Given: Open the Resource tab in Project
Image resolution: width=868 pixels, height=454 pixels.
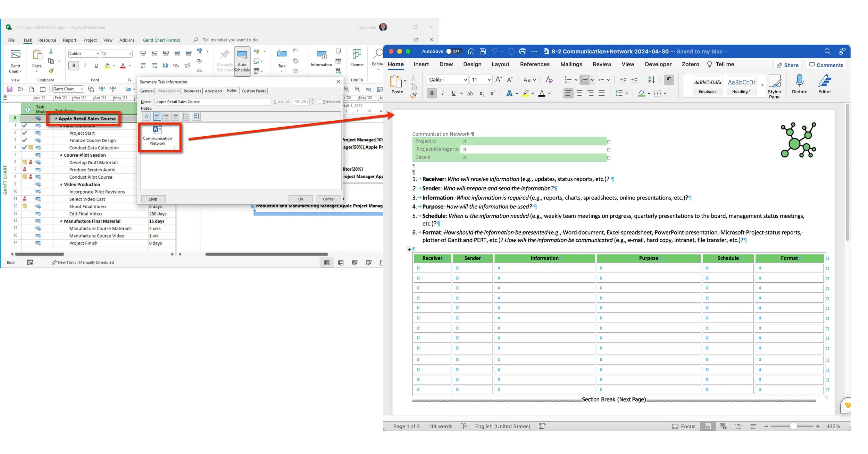Looking at the screenshot, I should click(47, 40).
